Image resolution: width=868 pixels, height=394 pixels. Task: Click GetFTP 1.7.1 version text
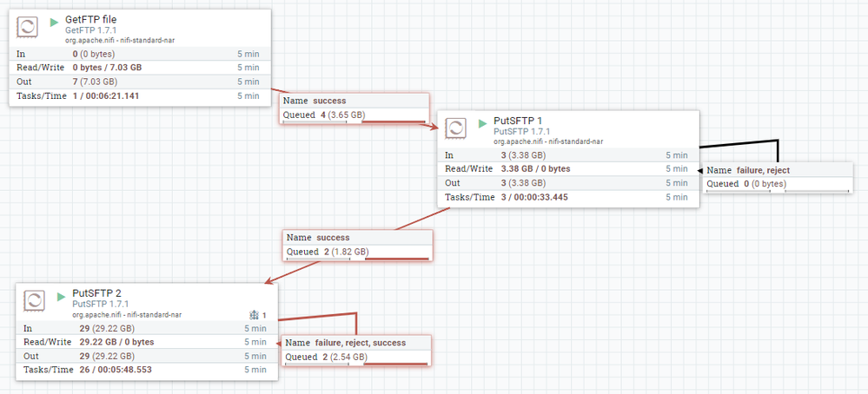point(90,30)
